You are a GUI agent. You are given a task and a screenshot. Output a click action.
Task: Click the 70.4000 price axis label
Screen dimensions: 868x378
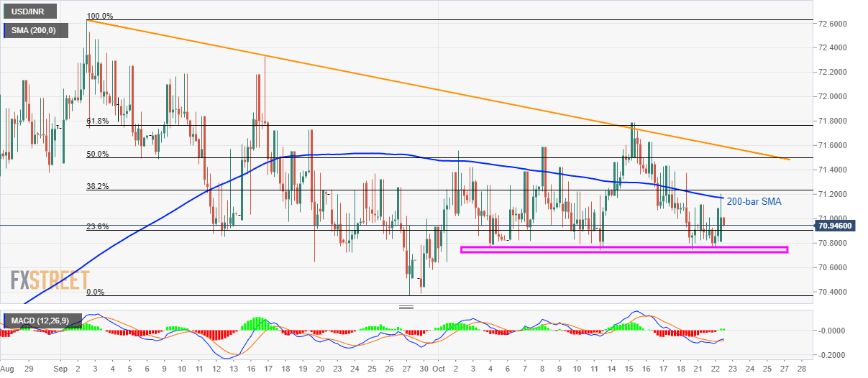pyautogui.click(x=837, y=292)
